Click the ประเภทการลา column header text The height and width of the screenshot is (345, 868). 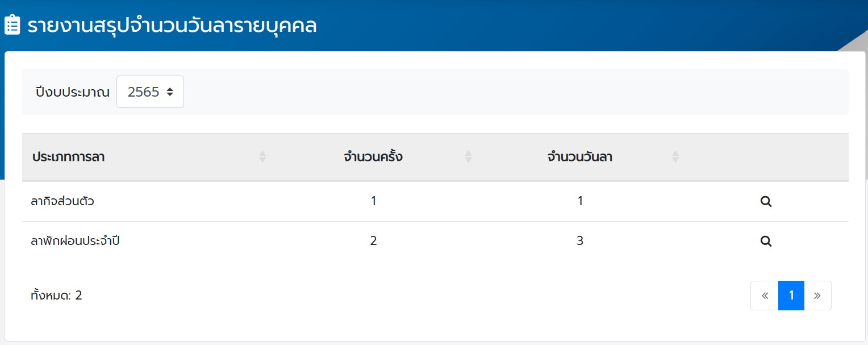68,157
